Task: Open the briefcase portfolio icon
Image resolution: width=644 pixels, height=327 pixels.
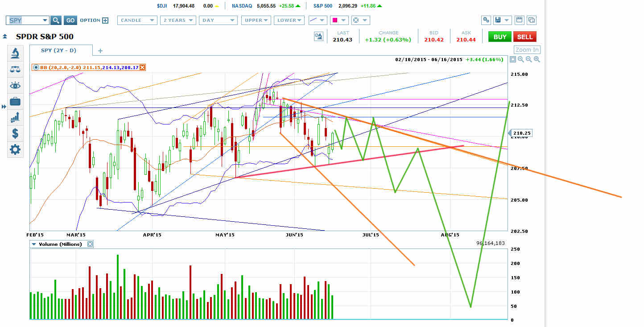Action: [15, 101]
